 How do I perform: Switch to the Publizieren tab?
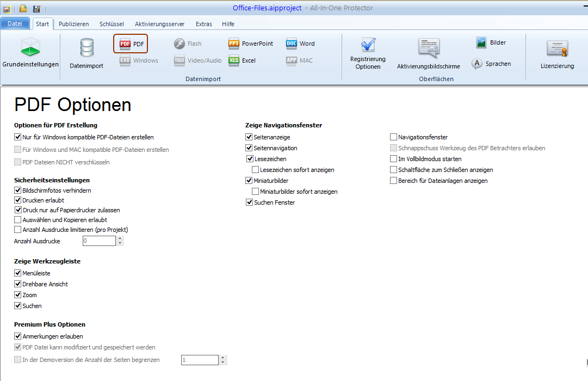pos(73,24)
